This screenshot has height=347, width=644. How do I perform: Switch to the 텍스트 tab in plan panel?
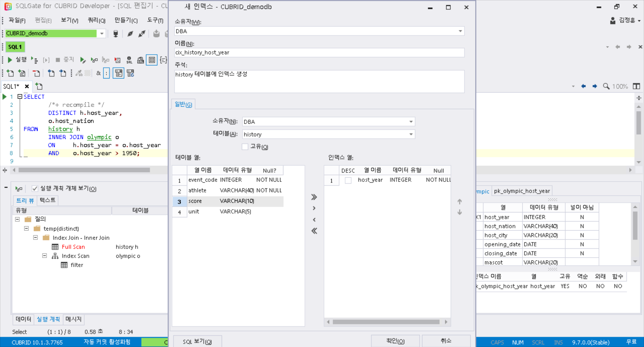click(47, 200)
